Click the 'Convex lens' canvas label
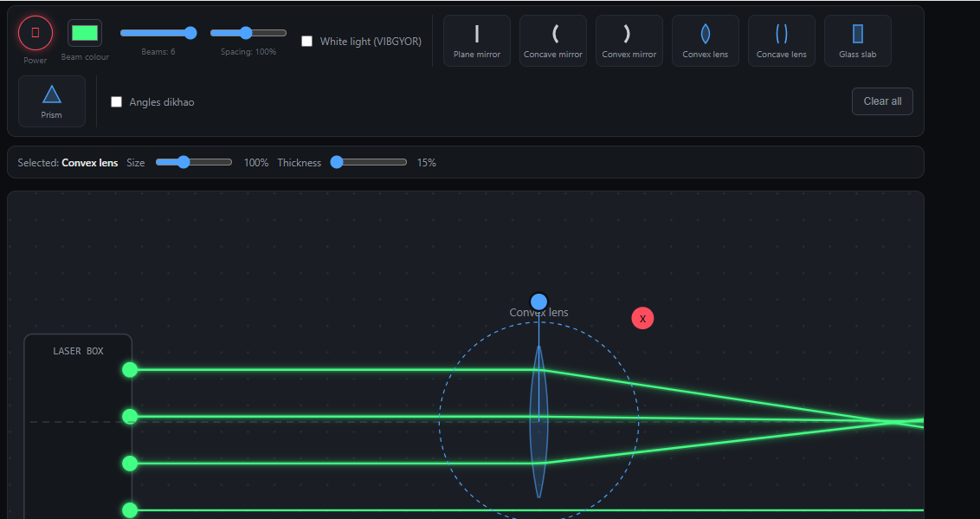This screenshot has width=980, height=519. tap(538, 313)
